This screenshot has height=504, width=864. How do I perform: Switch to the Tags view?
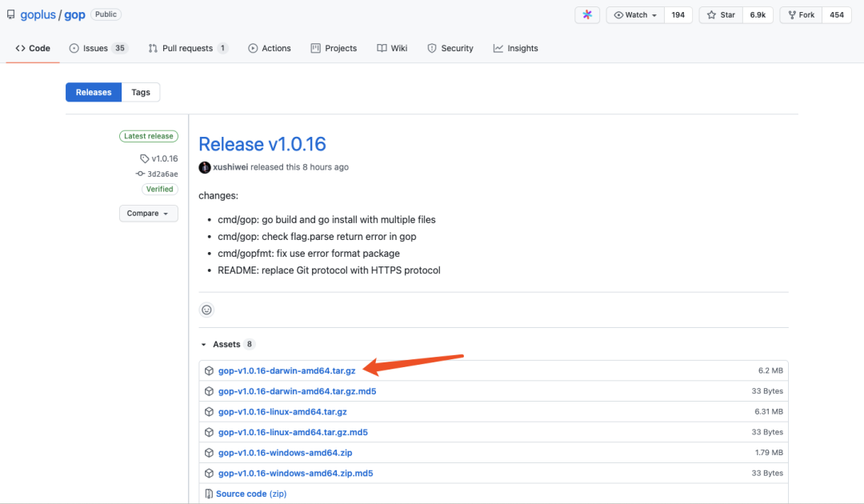[x=141, y=93]
